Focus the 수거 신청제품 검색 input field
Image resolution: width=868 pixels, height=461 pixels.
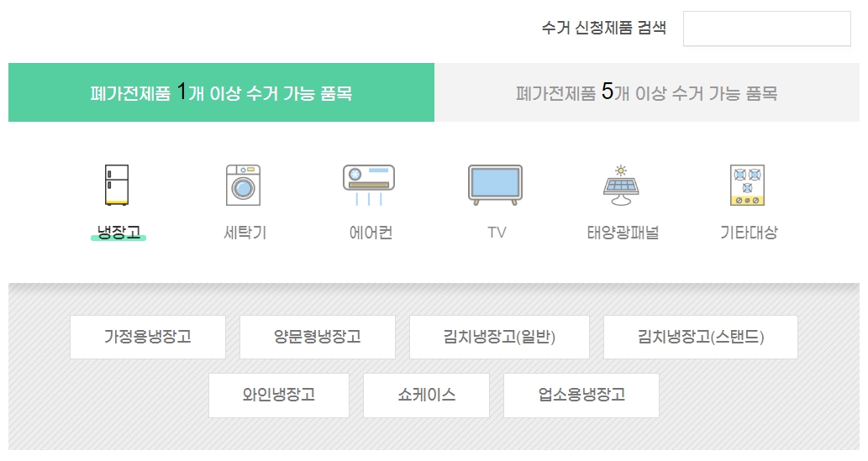tap(766, 29)
